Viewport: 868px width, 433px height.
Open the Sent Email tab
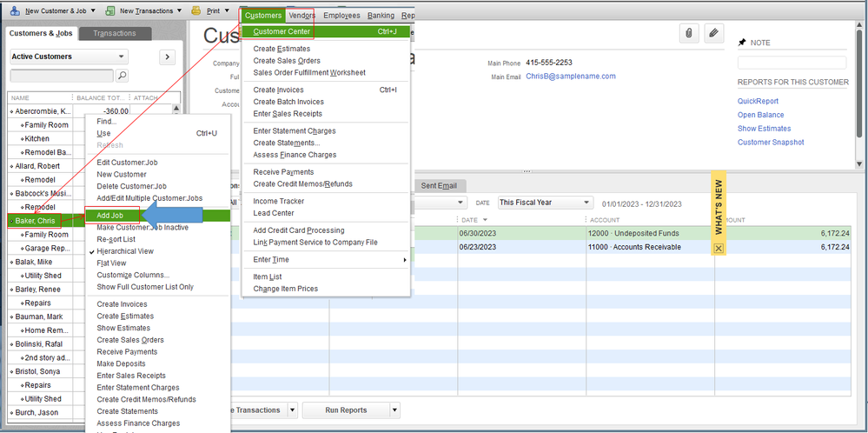(x=439, y=186)
